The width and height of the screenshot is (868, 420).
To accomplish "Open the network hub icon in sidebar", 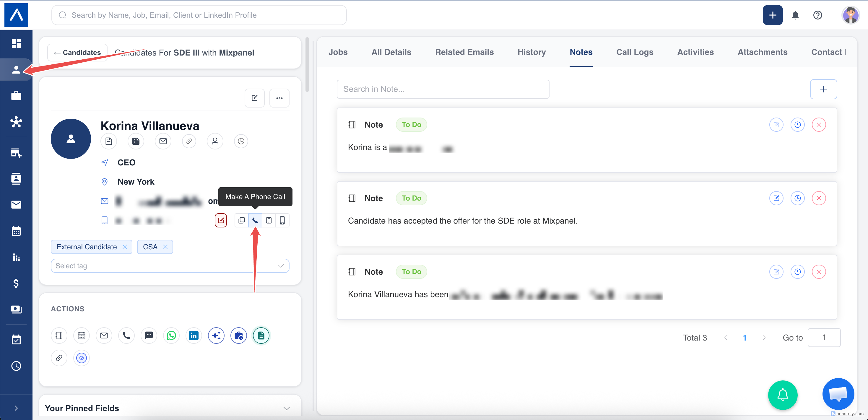I will [16, 122].
